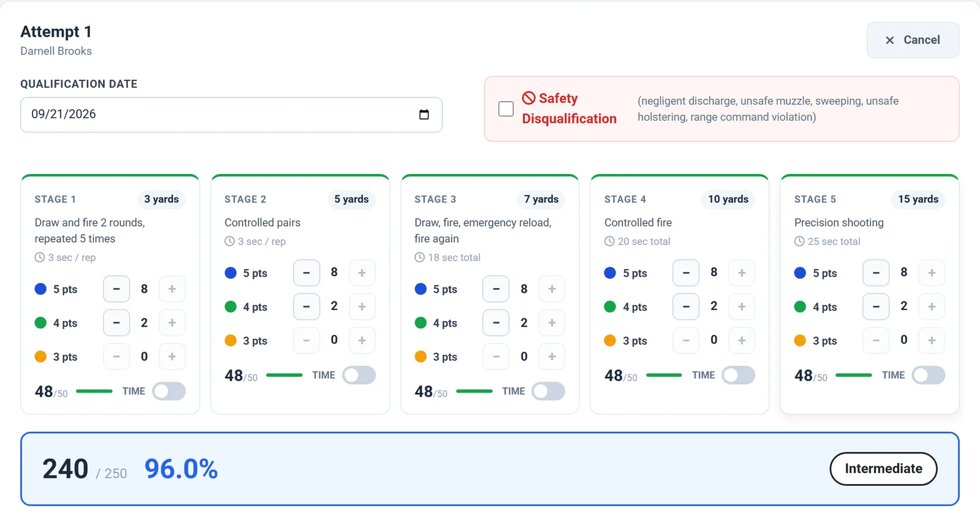The width and height of the screenshot is (980, 522).
Task: Decrease Stage 2 4 pts hit count
Action: point(306,307)
